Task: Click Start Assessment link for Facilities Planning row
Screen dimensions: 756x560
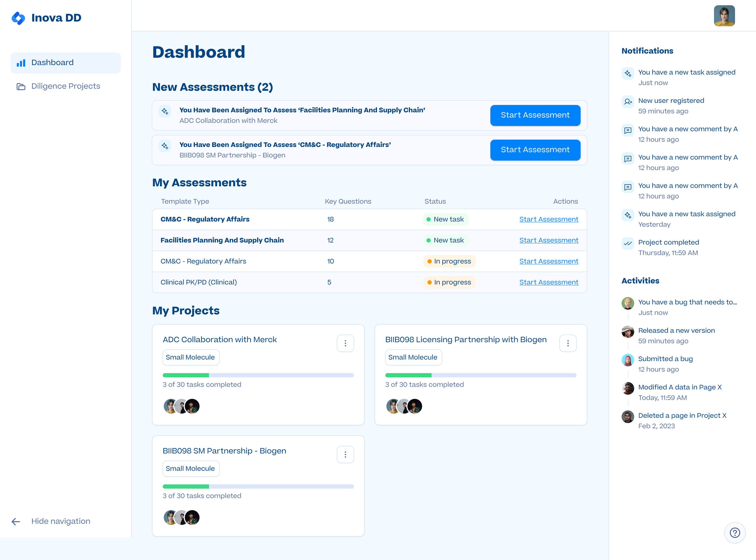Action: (549, 240)
